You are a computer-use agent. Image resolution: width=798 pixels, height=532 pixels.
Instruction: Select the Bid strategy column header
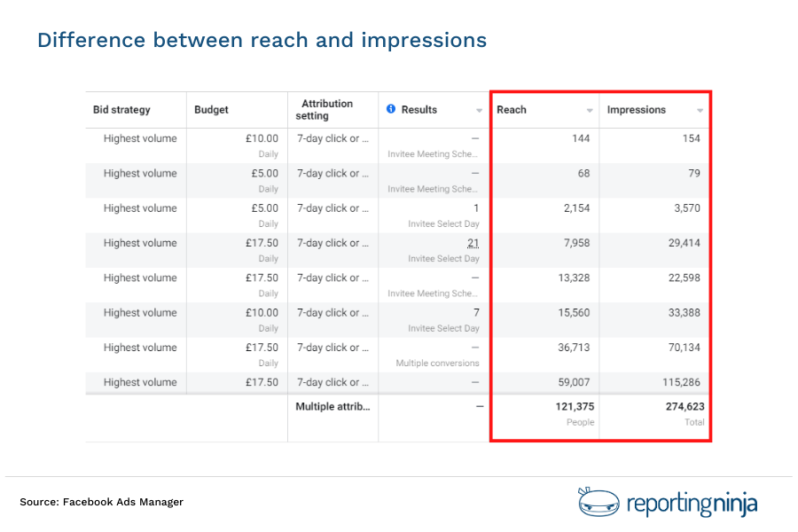coord(122,110)
